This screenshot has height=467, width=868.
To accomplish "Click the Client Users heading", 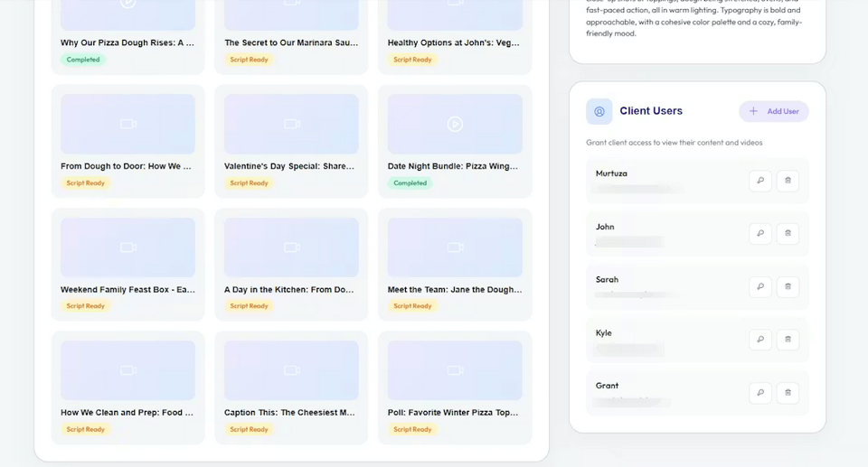I will tap(651, 111).
